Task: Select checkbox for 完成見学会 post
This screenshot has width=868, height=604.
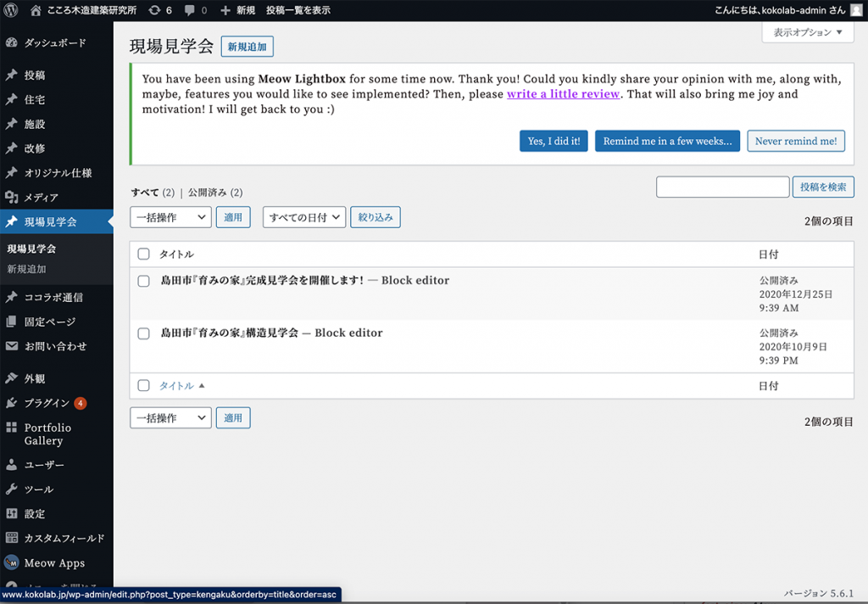Action: click(x=143, y=282)
